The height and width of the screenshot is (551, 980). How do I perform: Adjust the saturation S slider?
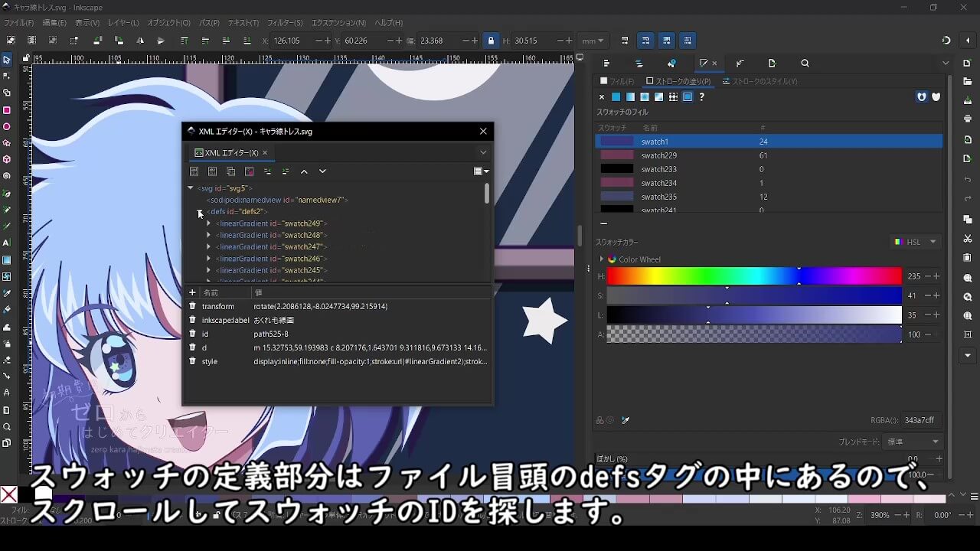(754, 295)
